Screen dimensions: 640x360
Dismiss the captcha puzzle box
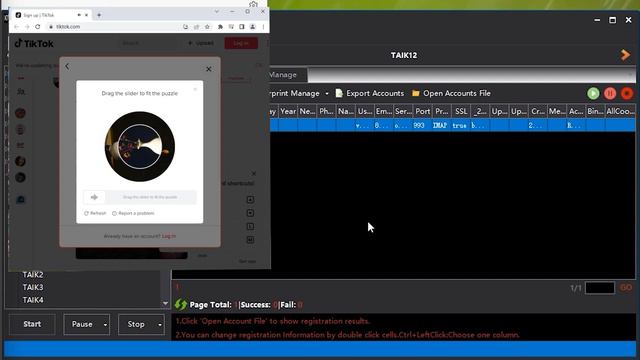point(195,89)
